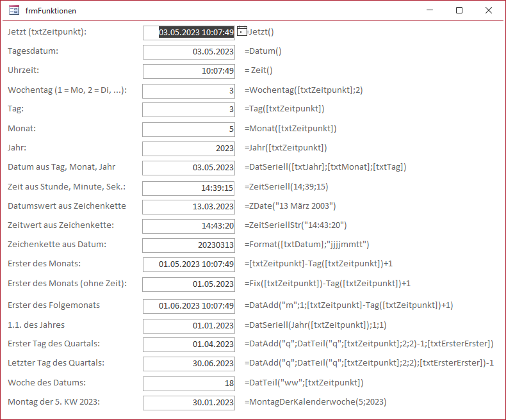Close the frmFunktionen window

click(489, 10)
